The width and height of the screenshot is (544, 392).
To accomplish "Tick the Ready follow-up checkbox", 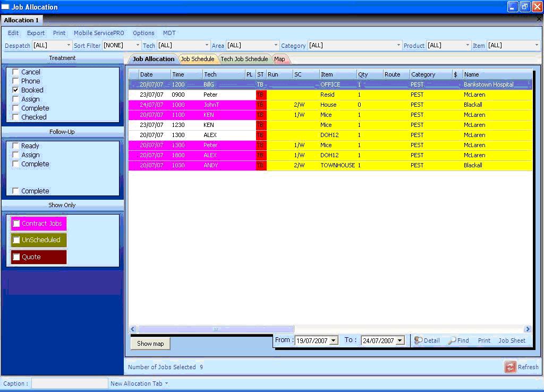I will [x=16, y=146].
